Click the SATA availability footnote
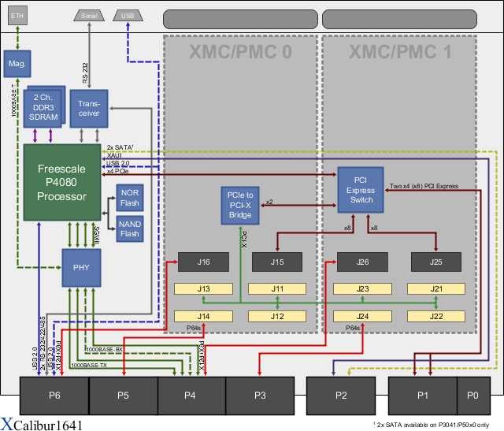Image resolution: width=504 pixels, height=431 pixels. [x=431, y=425]
